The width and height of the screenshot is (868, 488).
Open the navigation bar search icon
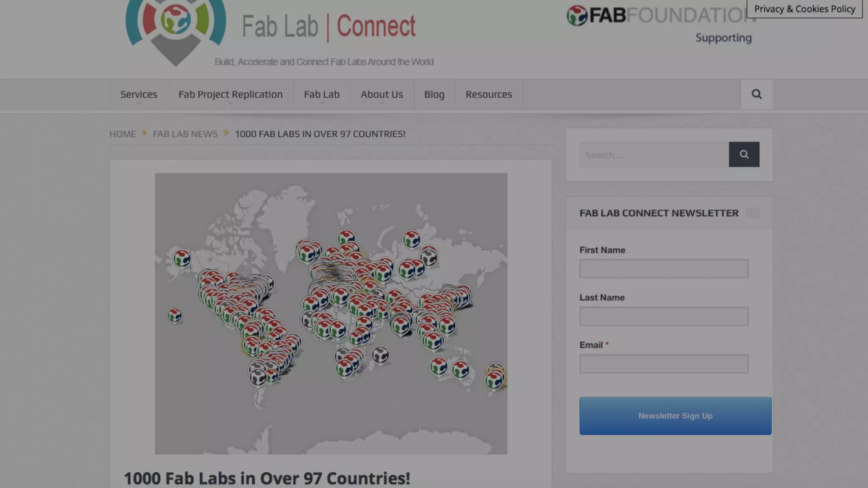(757, 94)
